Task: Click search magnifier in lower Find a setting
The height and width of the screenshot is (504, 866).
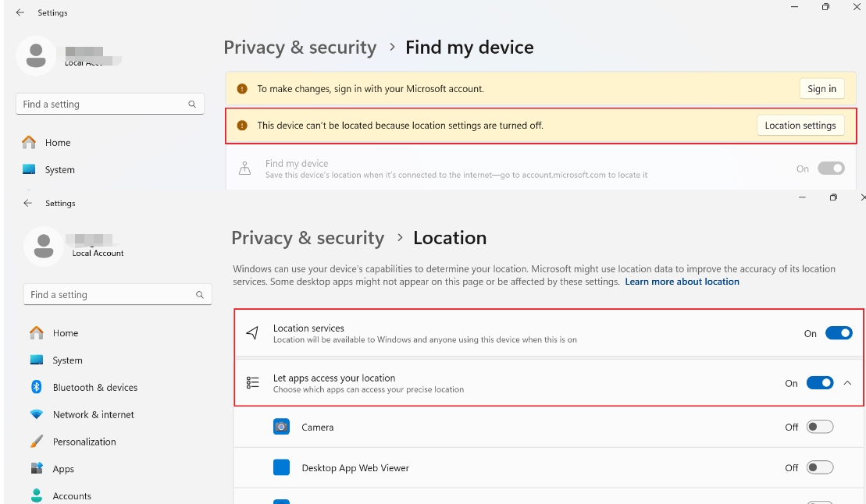Action: click(200, 295)
